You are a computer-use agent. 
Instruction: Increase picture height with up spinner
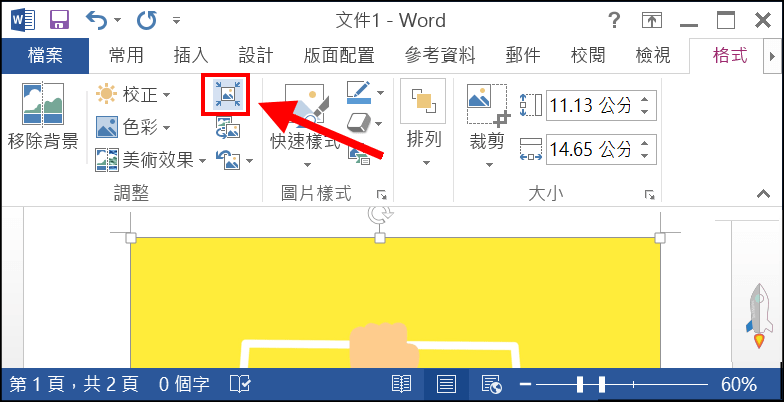(644, 98)
